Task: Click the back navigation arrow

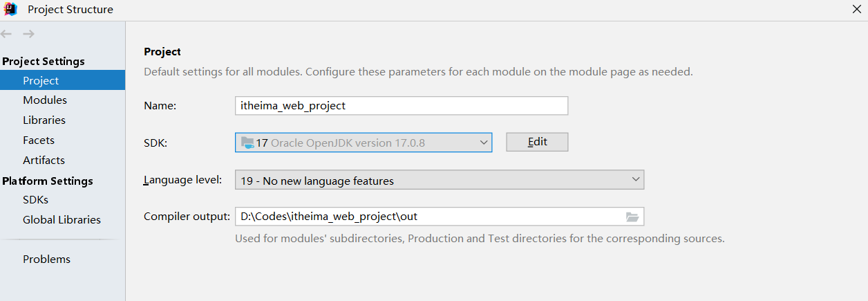Action: tap(6, 34)
